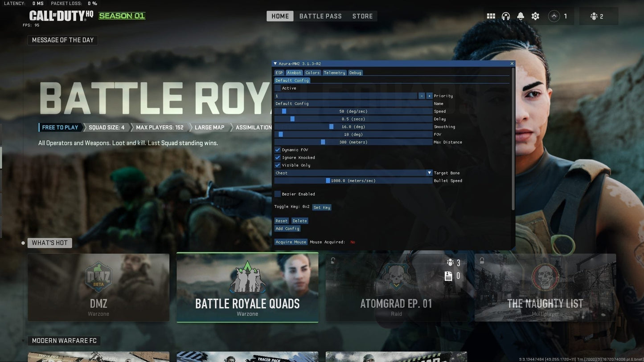This screenshot has width=644, height=362.
Task: Click the Max Distance slider
Action: click(353, 142)
